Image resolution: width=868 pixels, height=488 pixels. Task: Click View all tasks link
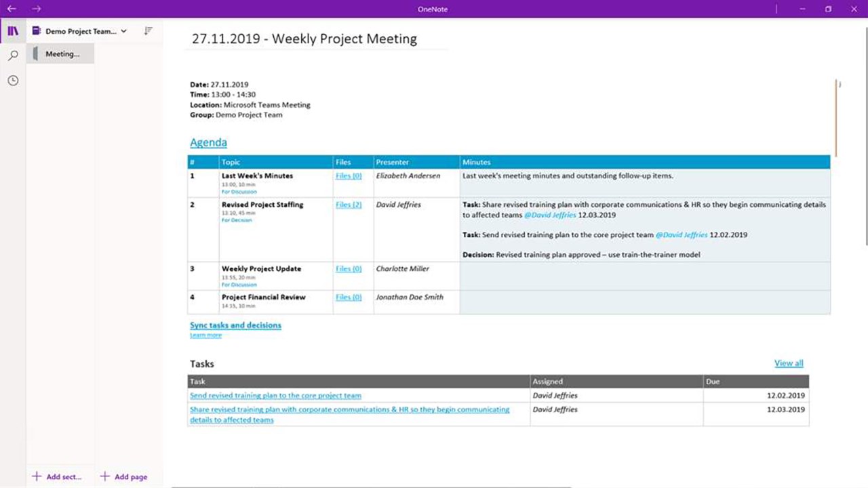(789, 363)
